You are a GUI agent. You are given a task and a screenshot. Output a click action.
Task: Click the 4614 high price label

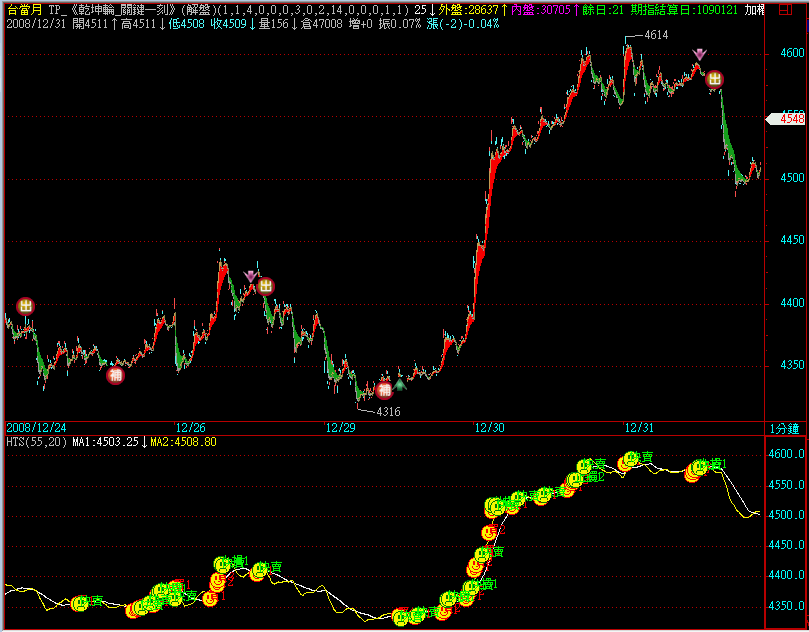(x=656, y=35)
